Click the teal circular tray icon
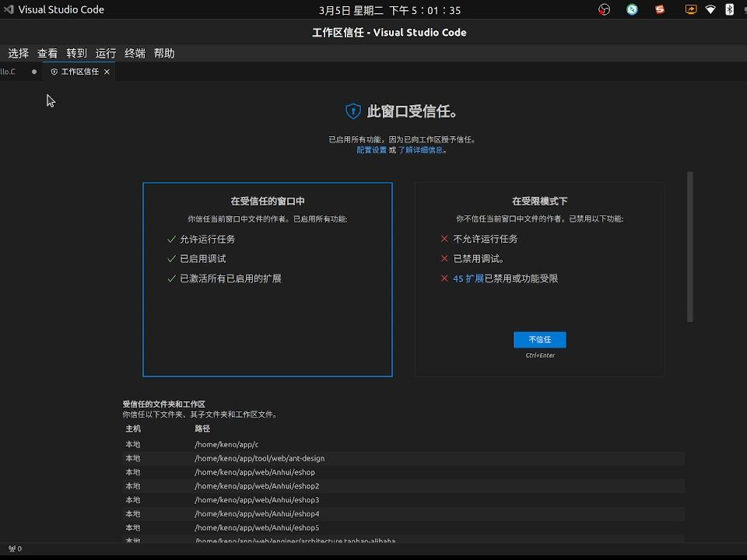This screenshot has width=747, height=560. pos(632,9)
